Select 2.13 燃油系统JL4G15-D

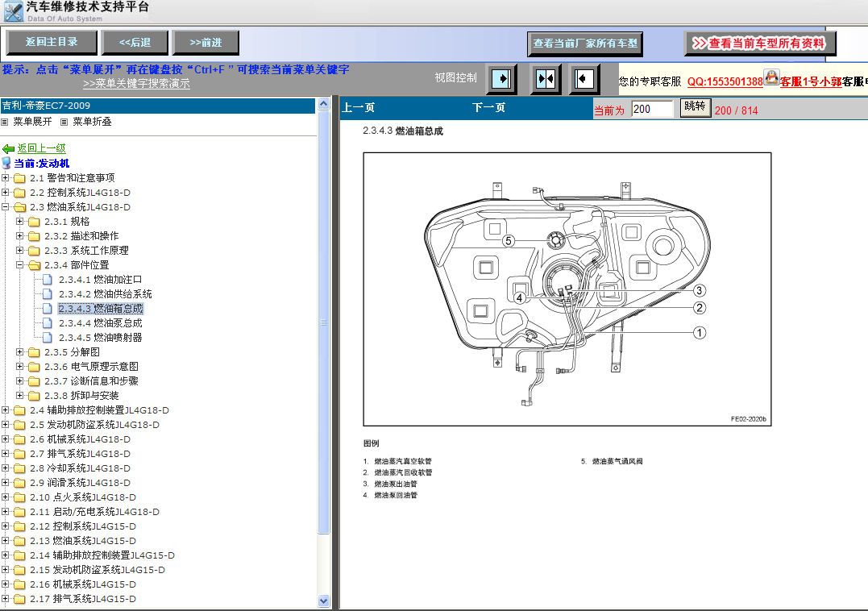coord(83,541)
